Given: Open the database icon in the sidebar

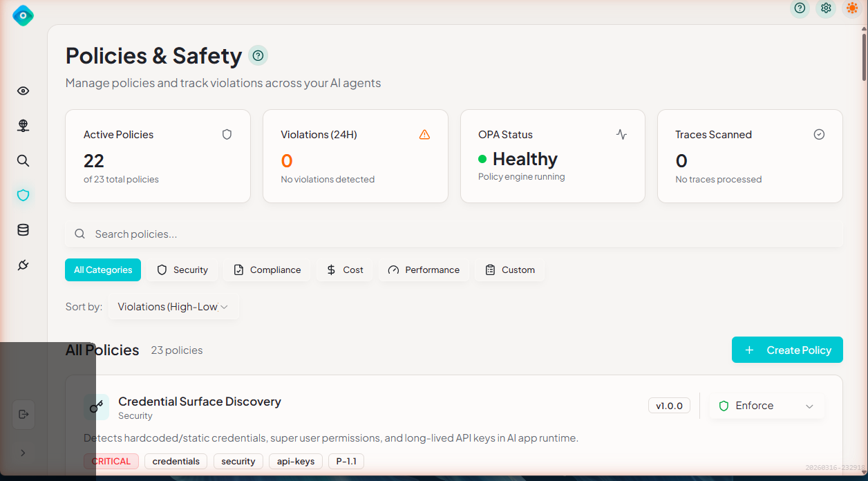Looking at the screenshot, I should (23, 230).
